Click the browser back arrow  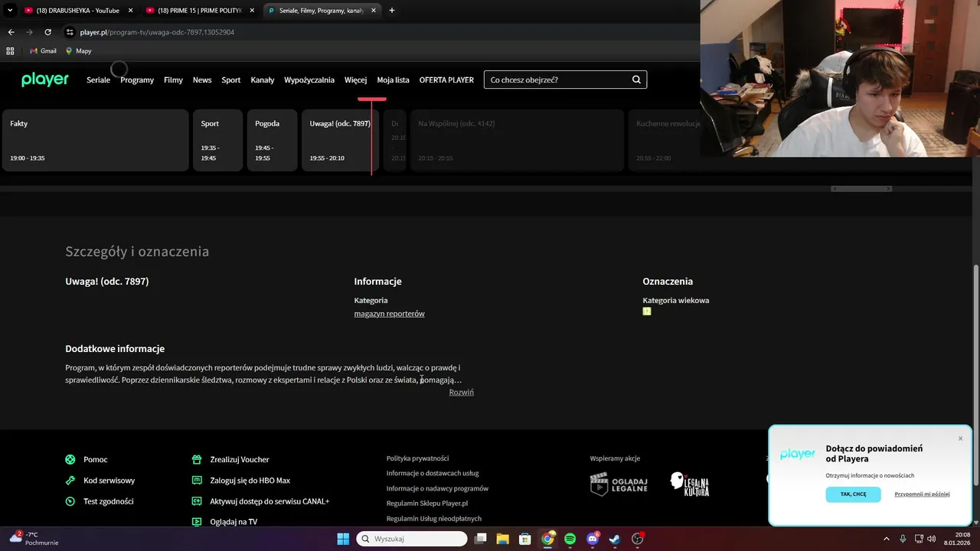pyautogui.click(x=11, y=32)
